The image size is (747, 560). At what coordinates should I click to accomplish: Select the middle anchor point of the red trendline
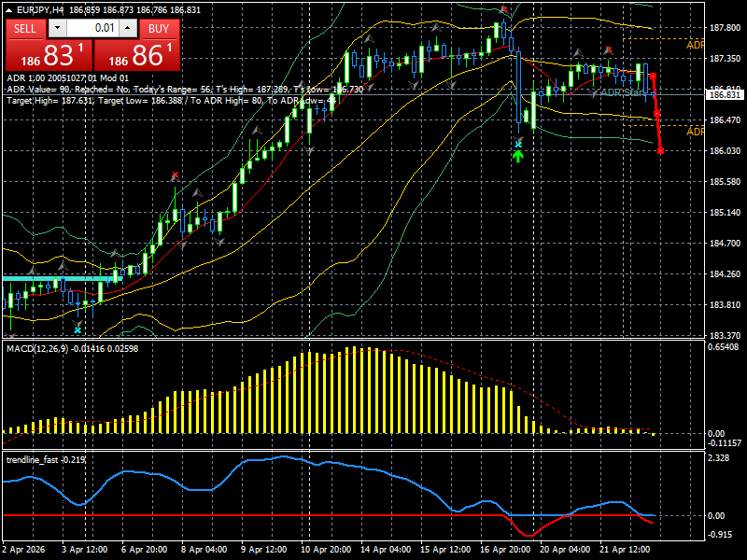(656, 113)
